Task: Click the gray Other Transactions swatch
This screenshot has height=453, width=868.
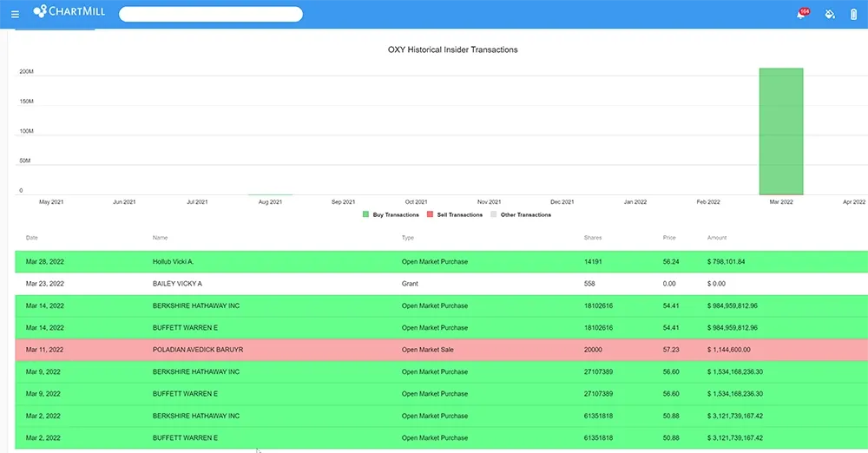Action: click(494, 214)
